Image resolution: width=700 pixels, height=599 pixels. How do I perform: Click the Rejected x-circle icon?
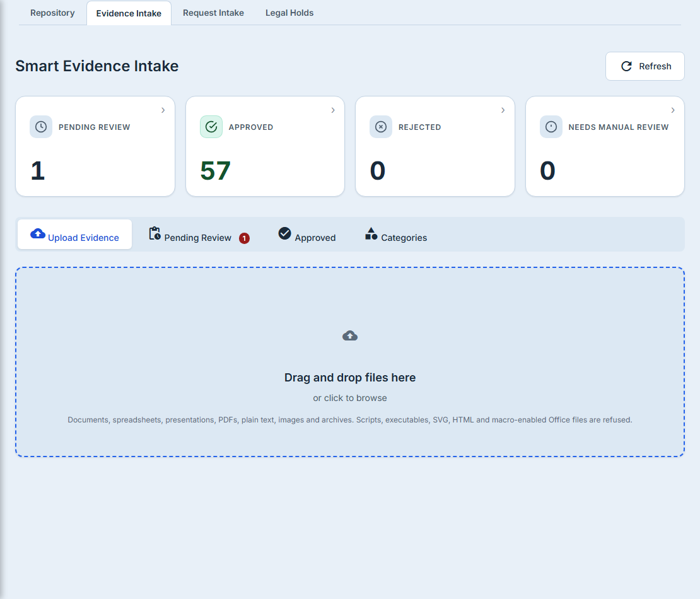coord(381,127)
